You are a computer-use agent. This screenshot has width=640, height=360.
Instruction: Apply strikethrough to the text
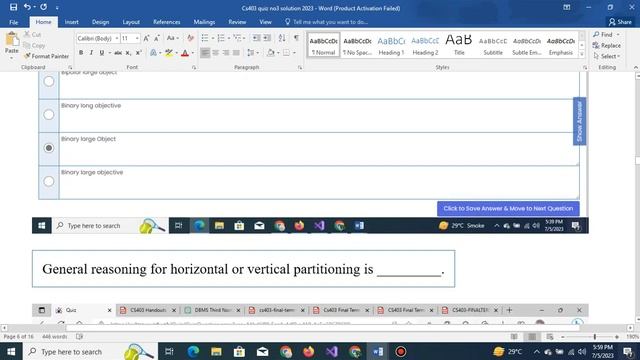click(118, 53)
